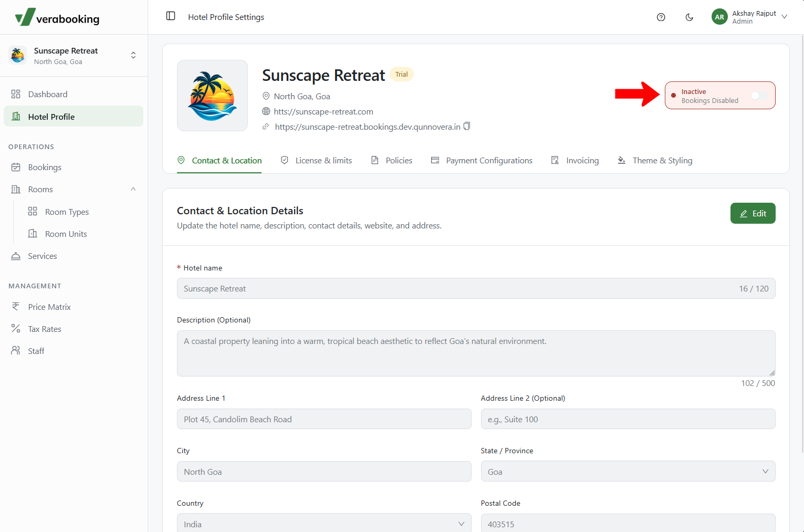Click the Description text area
Screen dimensions: 804x532
coord(476,353)
